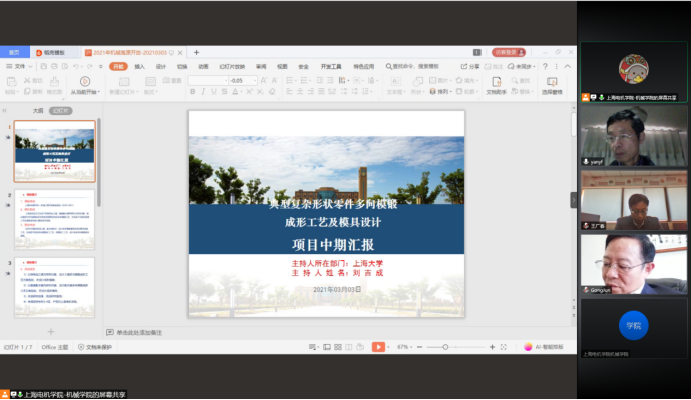Image resolution: width=691 pixels, height=400 pixels.
Task: Click the 分享 share icon
Action: pos(470,66)
